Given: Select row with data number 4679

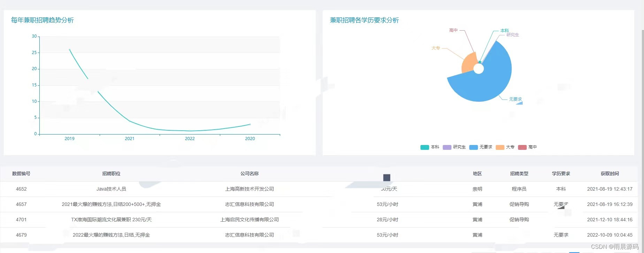Looking at the screenshot, I should click(319, 235).
